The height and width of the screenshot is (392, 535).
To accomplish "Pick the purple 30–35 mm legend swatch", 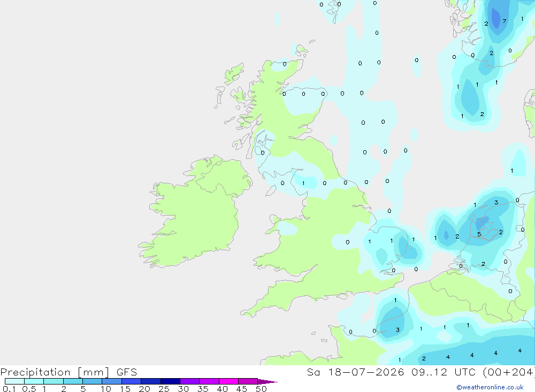I will [189, 381].
